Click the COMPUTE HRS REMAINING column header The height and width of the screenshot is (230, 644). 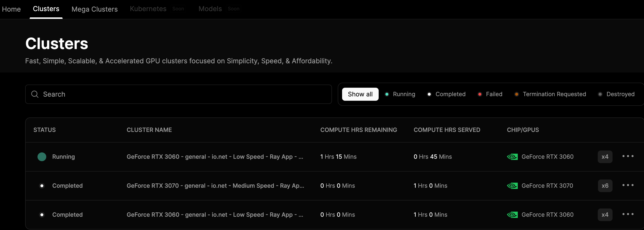(x=359, y=130)
